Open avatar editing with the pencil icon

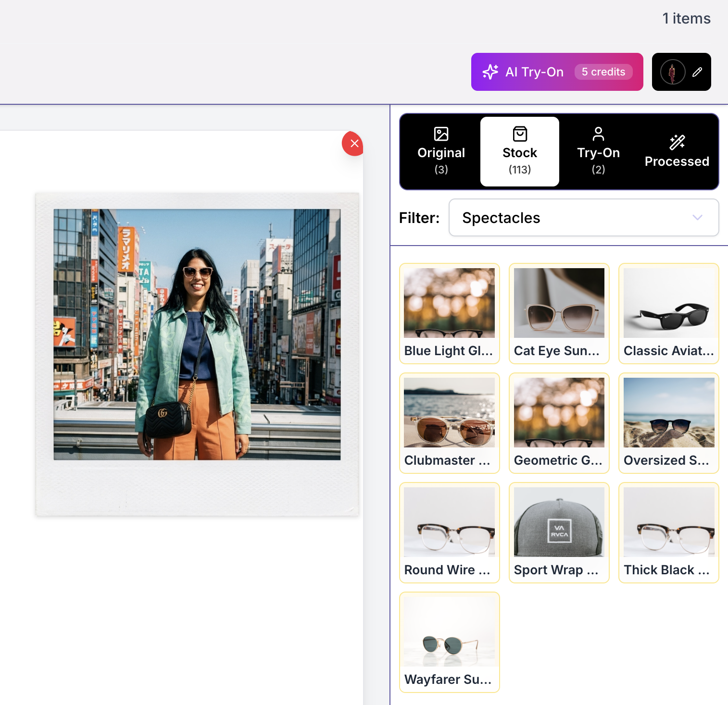pyautogui.click(x=697, y=72)
